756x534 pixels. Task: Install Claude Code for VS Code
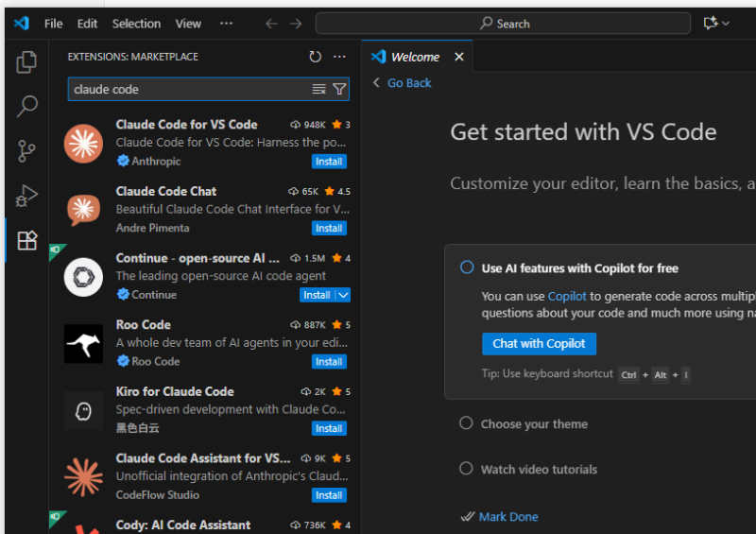point(329,162)
